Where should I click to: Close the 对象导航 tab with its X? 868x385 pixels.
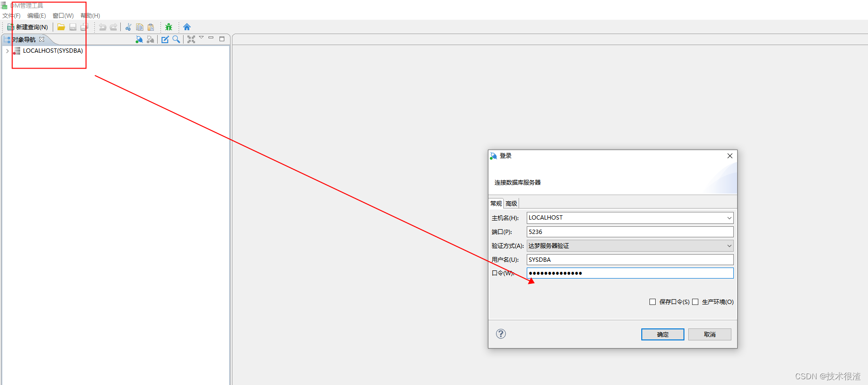[42, 39]
